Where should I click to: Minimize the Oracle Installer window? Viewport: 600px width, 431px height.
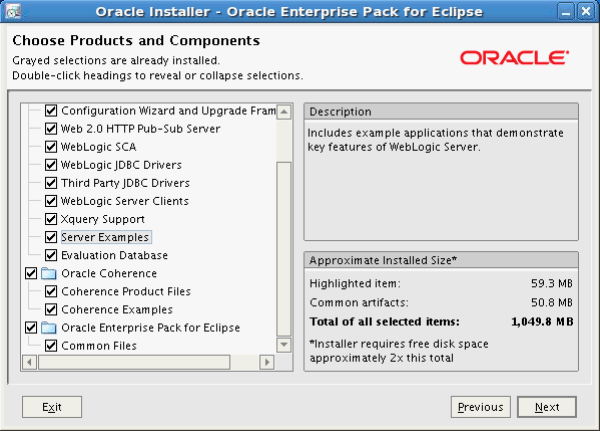tap(566, 12)
